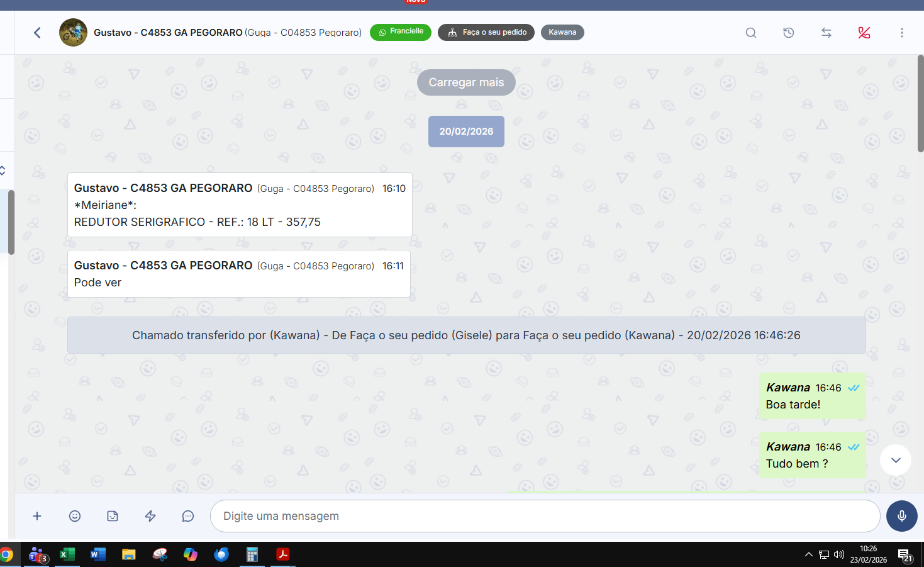Viewport: 924px width, 567px height.
Task: Click the green Francielle WhatsApp tag
Action: click(x=401, y=32)
